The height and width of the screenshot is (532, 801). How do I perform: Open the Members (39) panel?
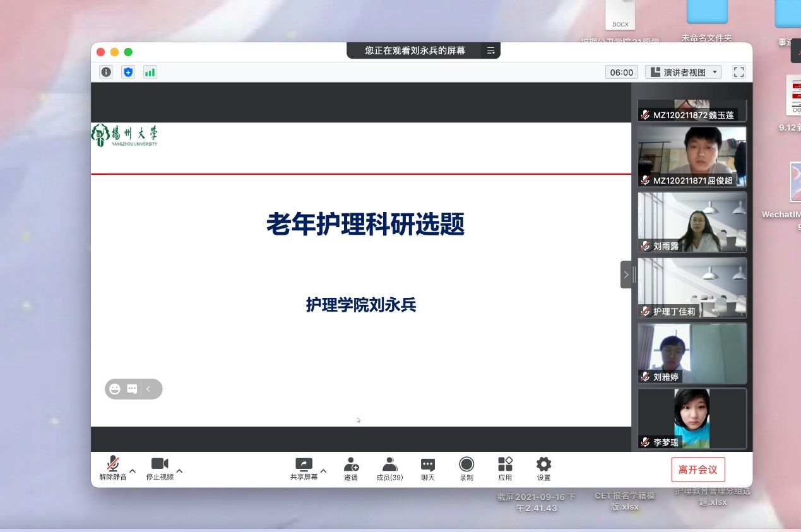(389, 469)
